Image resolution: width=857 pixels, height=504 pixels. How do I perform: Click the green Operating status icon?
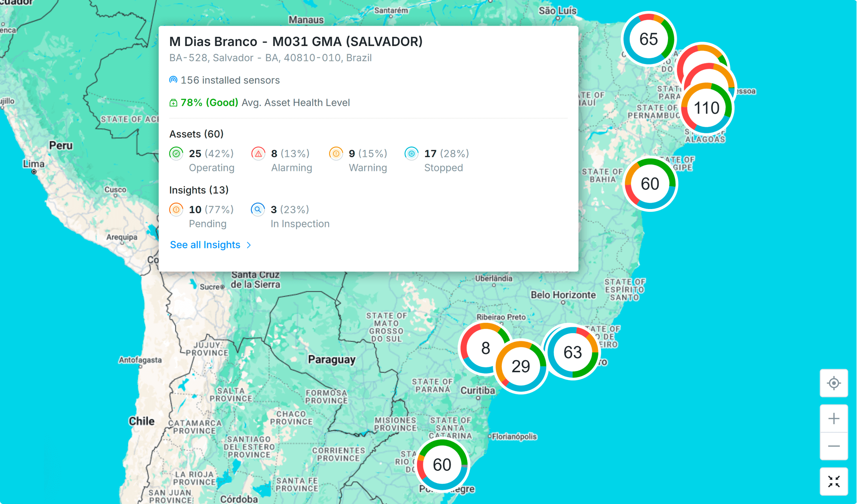pyautogui.click(x=176, y=154)
